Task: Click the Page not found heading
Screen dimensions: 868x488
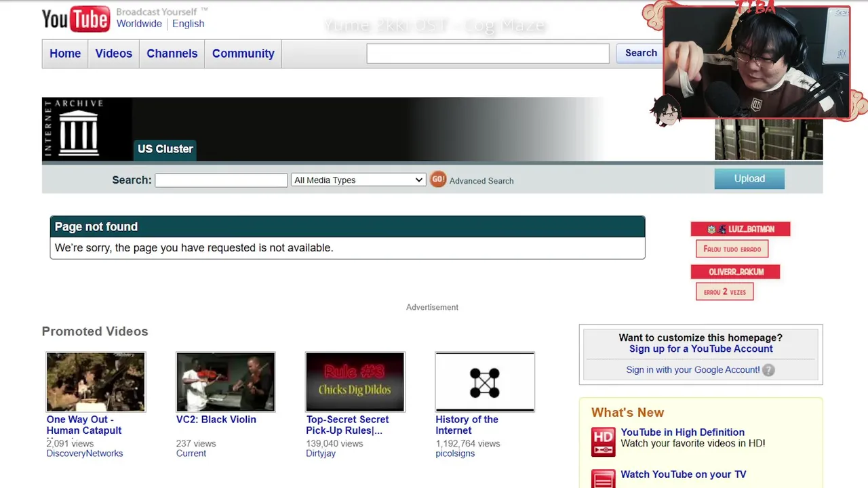Action: tap(96, 227)
